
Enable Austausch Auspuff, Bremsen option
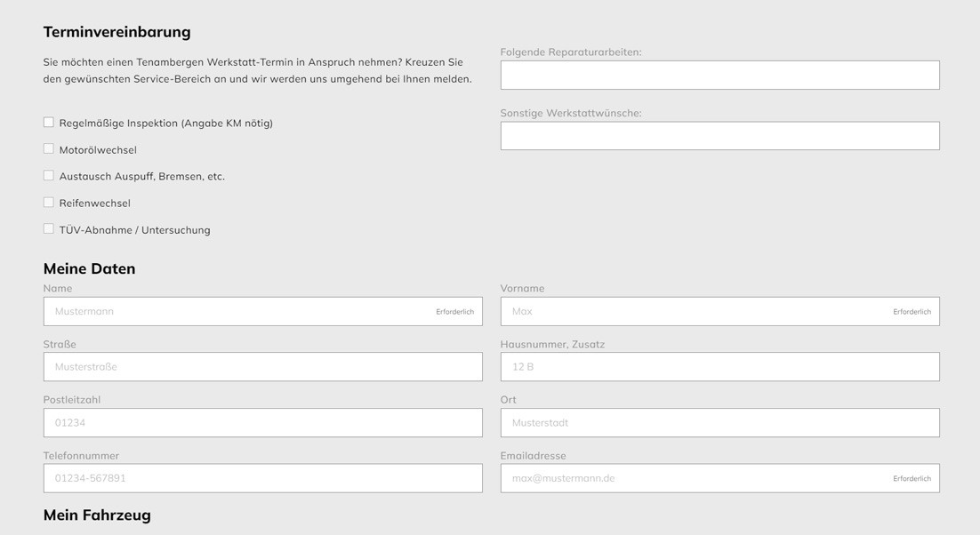(49, 176)
